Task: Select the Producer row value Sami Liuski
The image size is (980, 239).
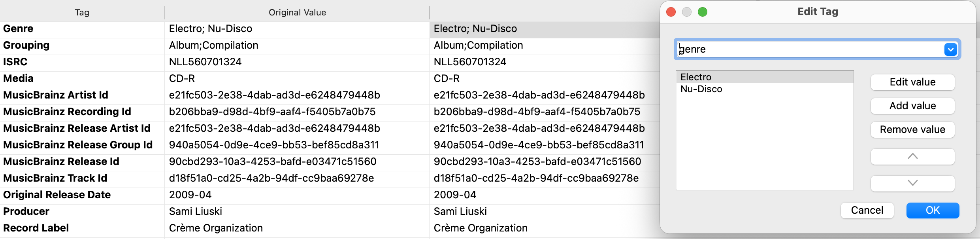Action: click(196, 212)
